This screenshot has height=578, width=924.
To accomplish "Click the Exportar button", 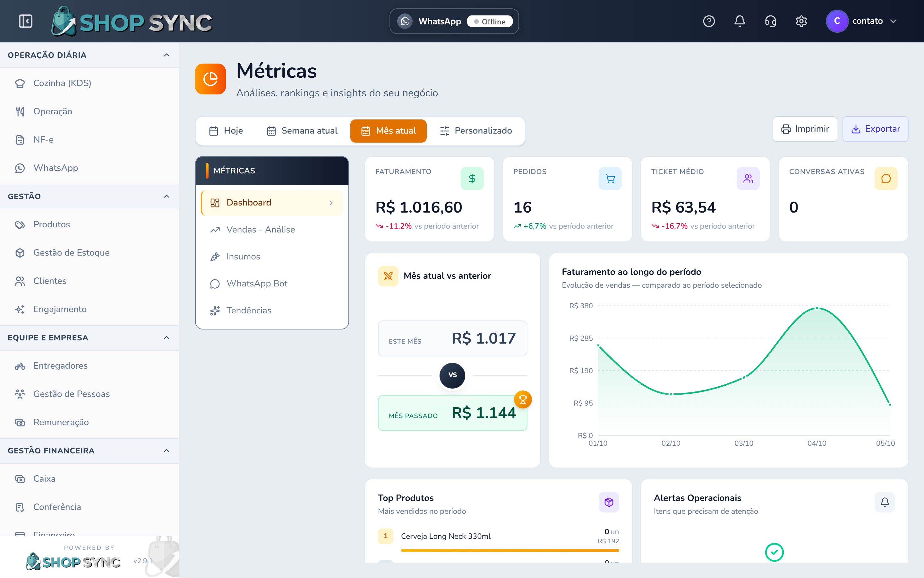I will tap(875, 129).
